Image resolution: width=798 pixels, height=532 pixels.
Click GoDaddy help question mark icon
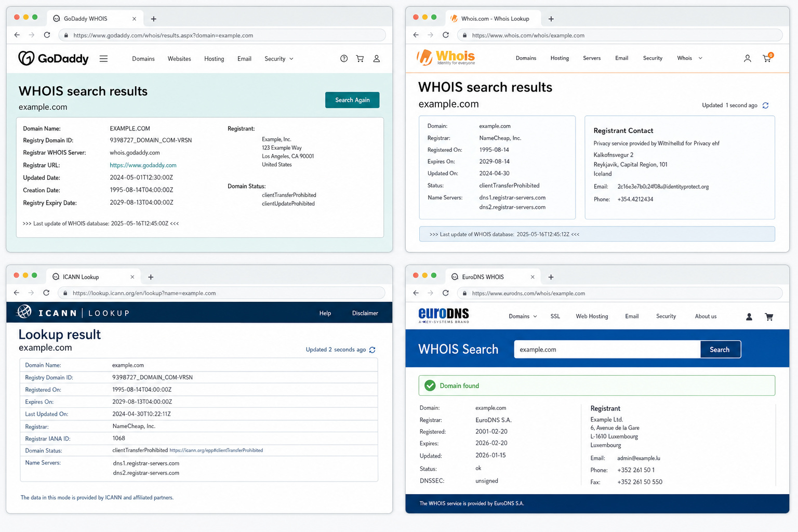pyautogui.click(x=344, y=59)
